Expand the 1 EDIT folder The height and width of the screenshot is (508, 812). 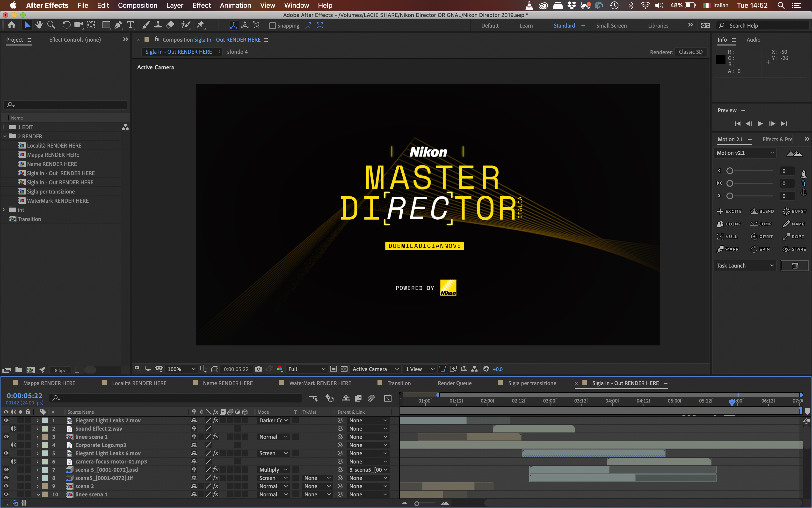coord(4,127)
